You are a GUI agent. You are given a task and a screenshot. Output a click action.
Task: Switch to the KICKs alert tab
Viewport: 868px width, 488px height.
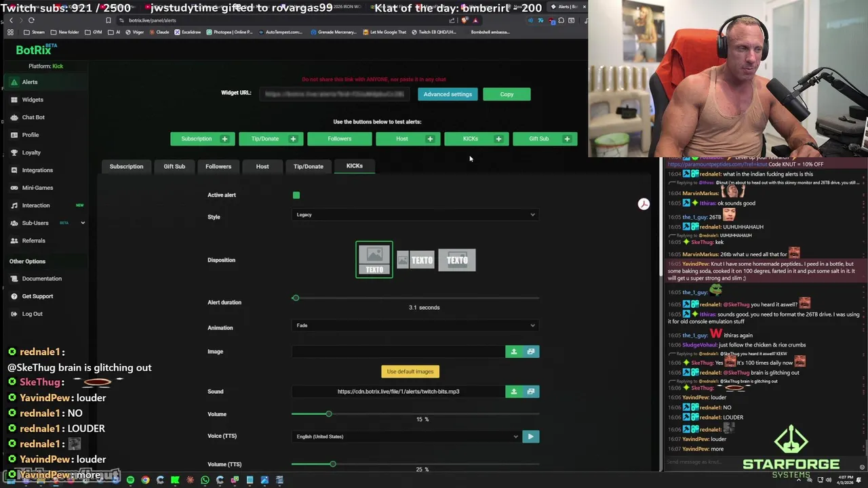(x=355, y=166)
